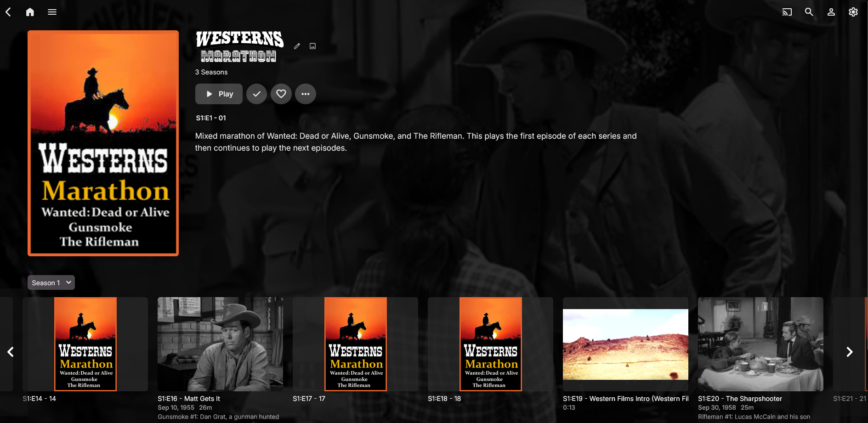Screen dimensions: 868x423
Task: Open the Season 1 dropdown
Action: tap(51, 283)
